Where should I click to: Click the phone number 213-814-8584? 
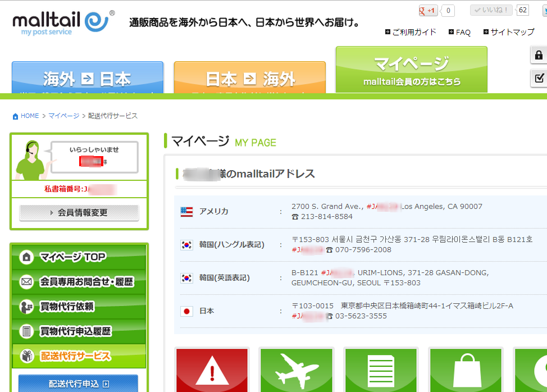[x=326, y=217]
